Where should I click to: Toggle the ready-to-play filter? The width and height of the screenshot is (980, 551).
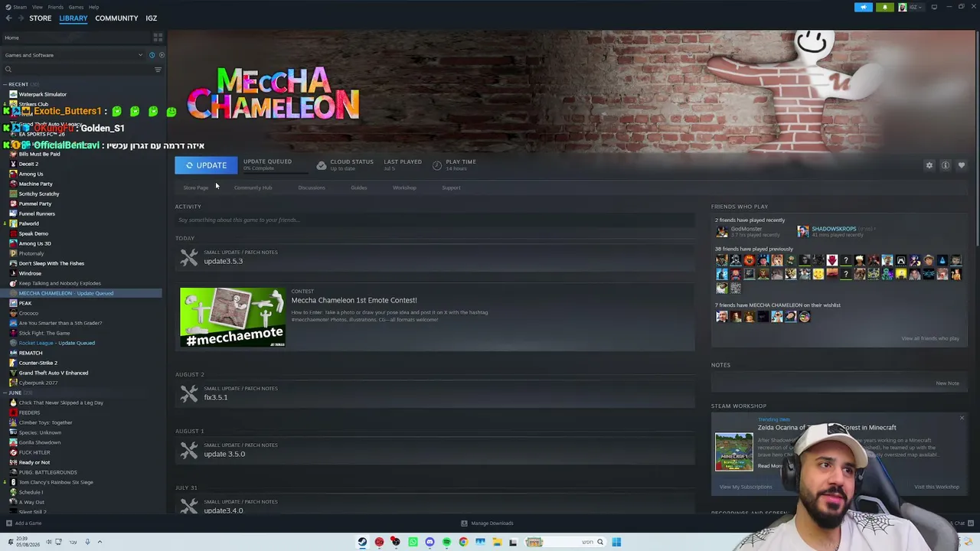(x=161, y=55)
